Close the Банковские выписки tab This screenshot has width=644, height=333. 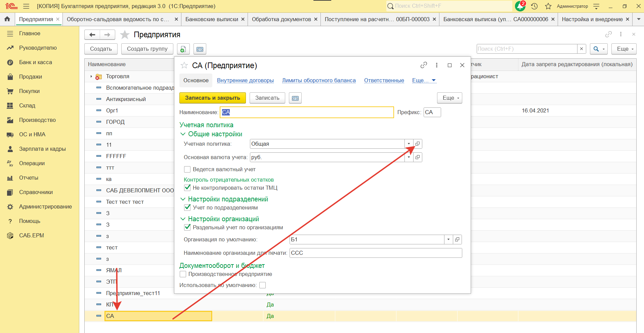pyautogui.click(x=243, y=19)
